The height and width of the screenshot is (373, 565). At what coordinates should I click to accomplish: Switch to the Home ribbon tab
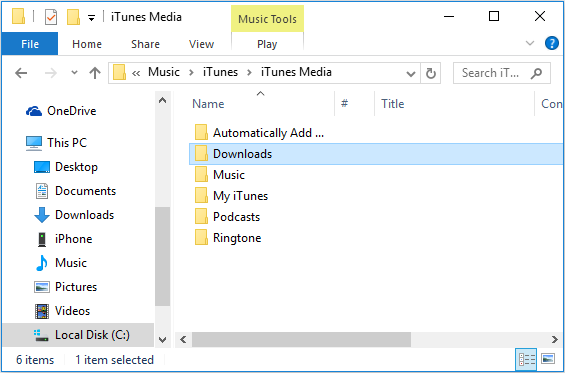[87, 44]
